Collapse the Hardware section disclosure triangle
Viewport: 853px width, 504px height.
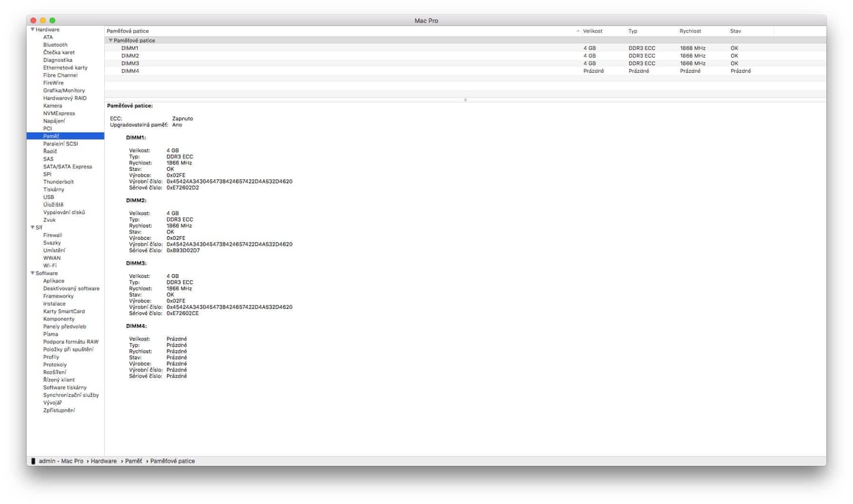tap(32, 30)
